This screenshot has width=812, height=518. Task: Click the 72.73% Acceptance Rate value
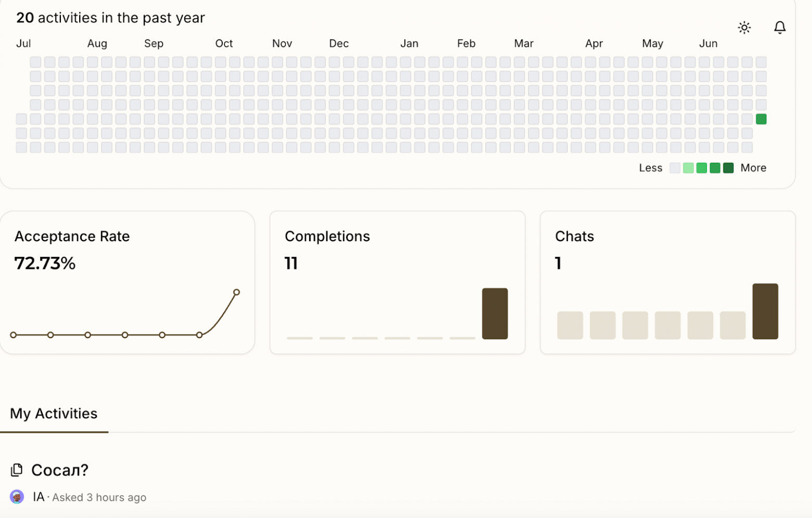(x=45, y=263)
